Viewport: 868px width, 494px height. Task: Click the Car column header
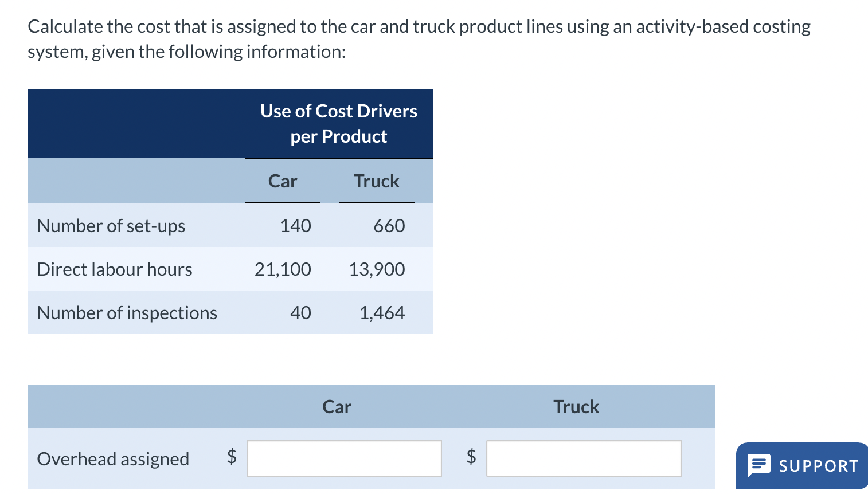point(283,181)
